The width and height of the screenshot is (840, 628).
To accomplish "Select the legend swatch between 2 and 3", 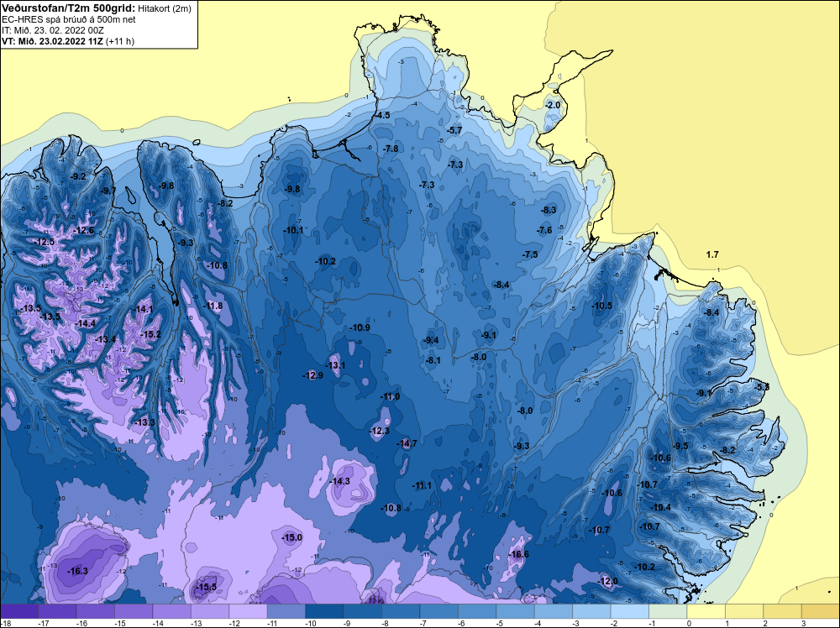I will tap(782, 611).
